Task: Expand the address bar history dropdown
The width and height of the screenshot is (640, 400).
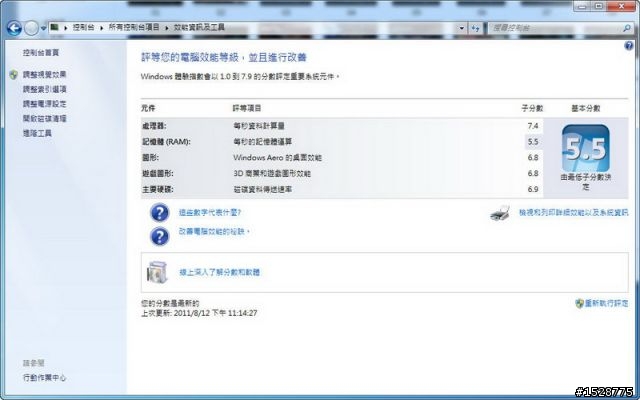Action: [x=461, y=28]
